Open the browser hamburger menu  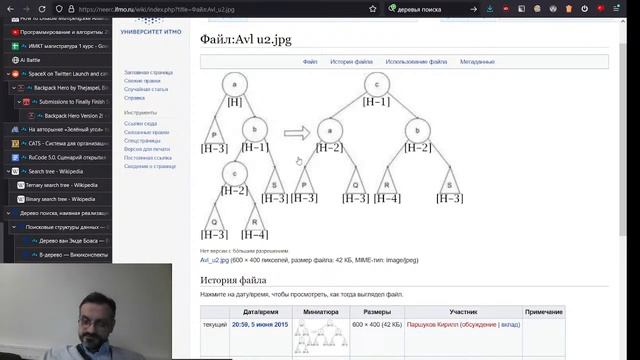(x=616, y=9)
